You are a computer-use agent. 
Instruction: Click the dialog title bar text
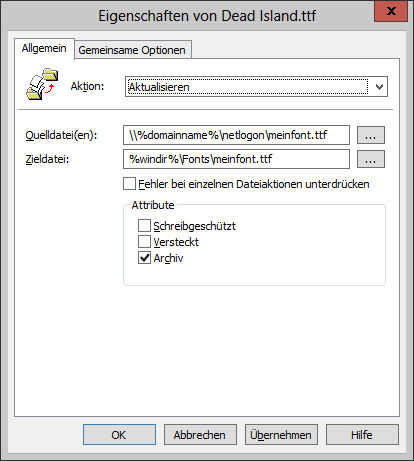[x=207, y=16]
